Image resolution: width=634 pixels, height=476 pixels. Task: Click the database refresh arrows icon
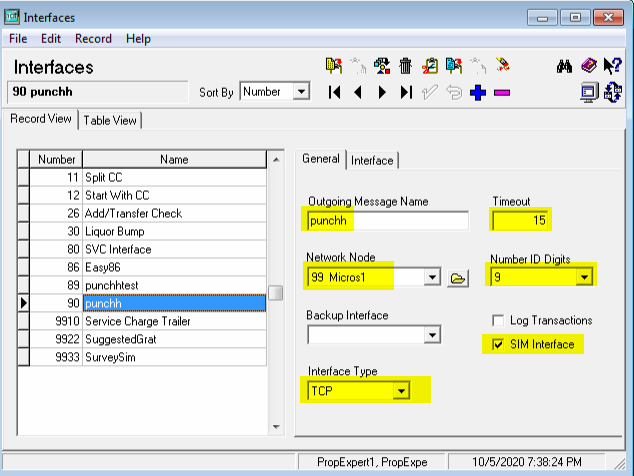click(x=613, y=92)
